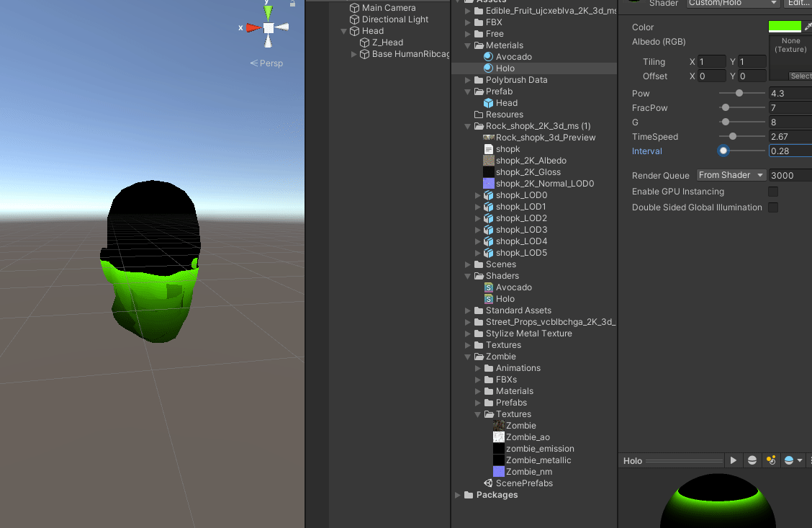Click the Interval 0.28 value field
The image size is (812, 528).
coord(790,151)
